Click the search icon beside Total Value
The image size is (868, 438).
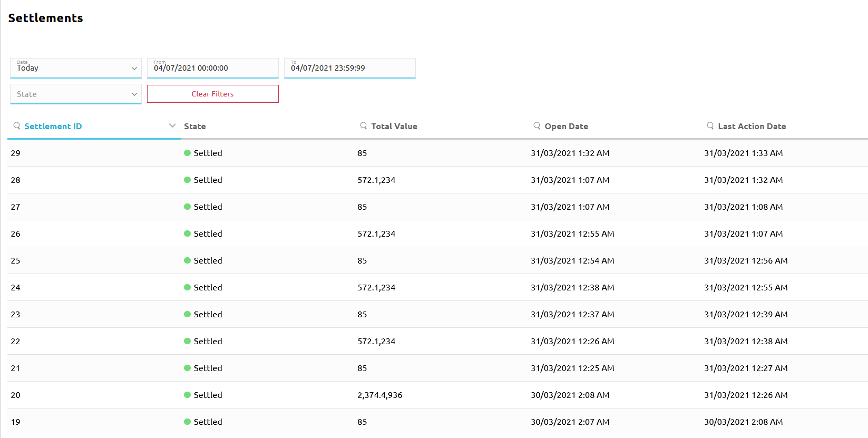[x=364, y=126]
